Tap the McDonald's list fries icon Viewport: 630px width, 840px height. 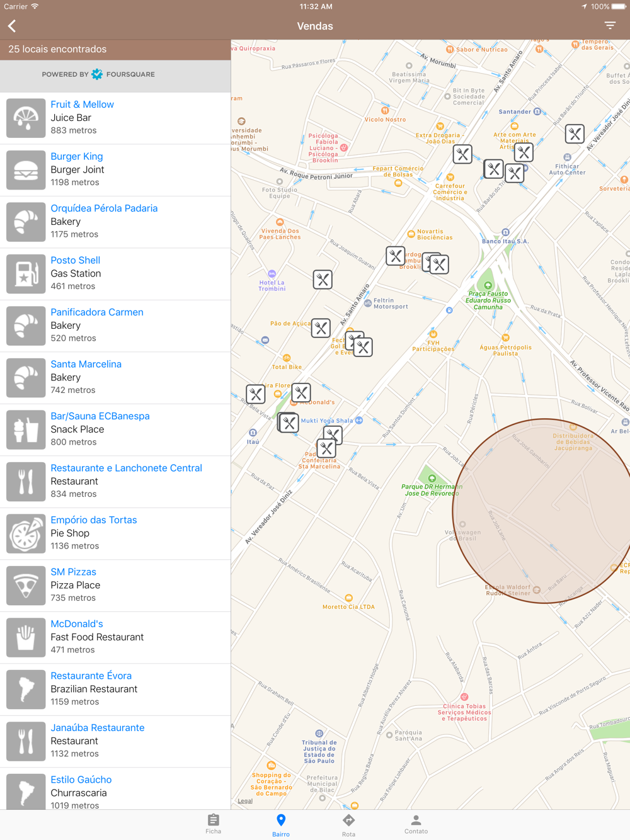(x=26, y=637)
